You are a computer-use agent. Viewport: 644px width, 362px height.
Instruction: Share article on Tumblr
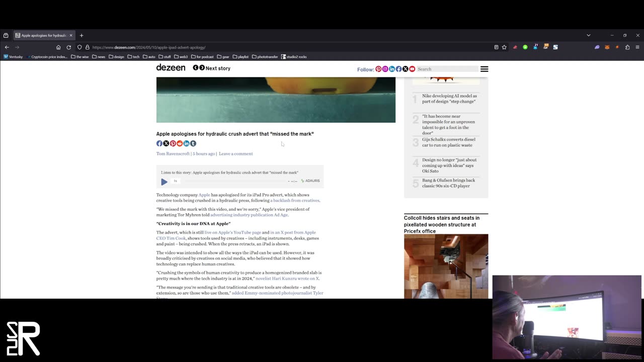click(193, 143)
